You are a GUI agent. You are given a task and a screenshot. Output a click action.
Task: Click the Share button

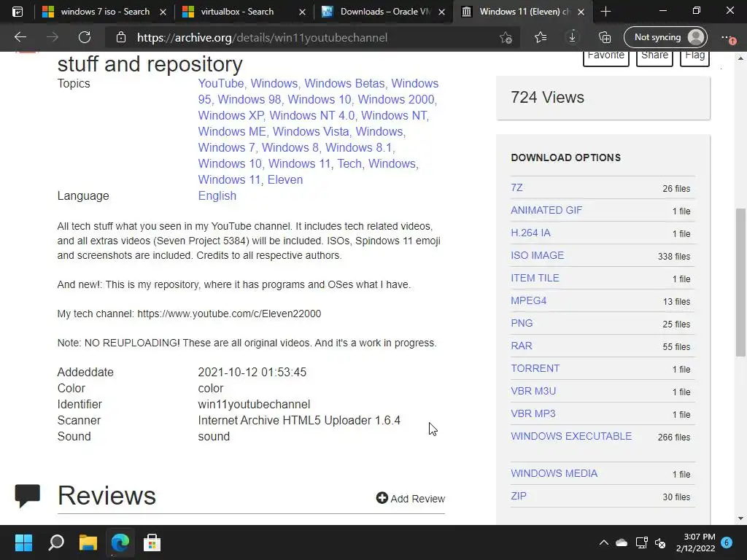coord(654,57)
